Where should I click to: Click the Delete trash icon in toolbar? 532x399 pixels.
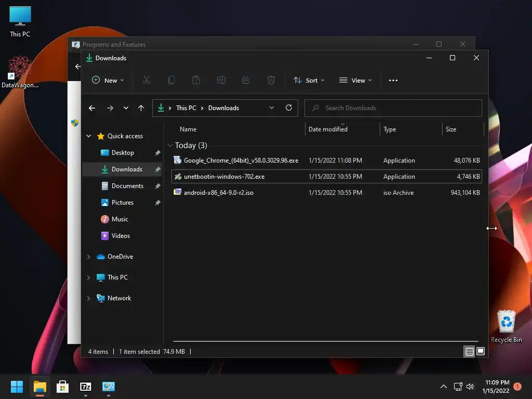click(271, 80)
